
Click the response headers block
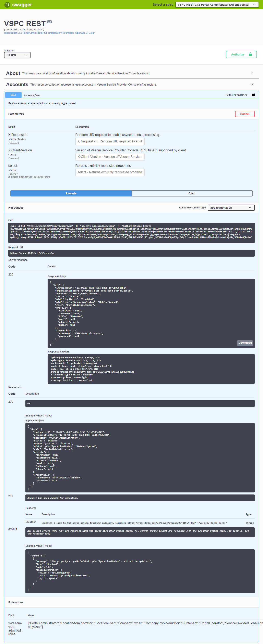[151, 369]
